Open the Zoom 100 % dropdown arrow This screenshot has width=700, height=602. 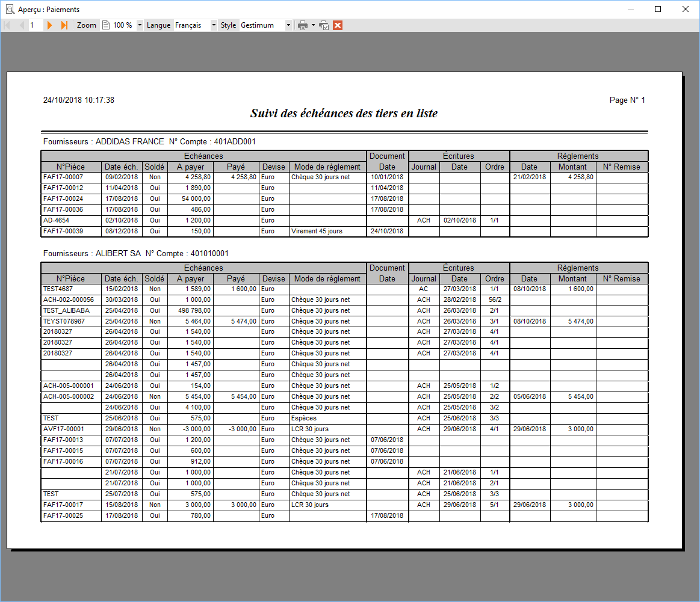click(x=140, y=25)
